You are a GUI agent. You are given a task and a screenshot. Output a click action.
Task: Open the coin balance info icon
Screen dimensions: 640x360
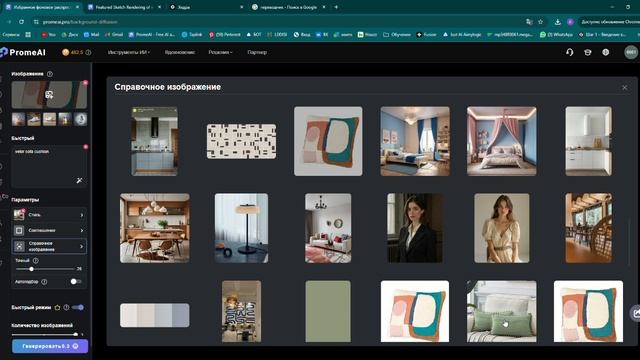88,52
